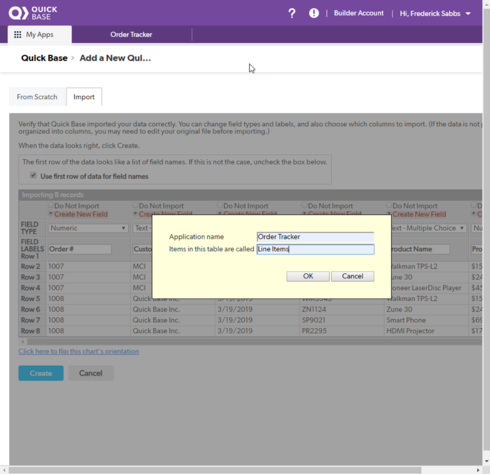Click MCI in Row 3
Image resolution: width=490 pixels, height=474 pixels.
point(139,277)
